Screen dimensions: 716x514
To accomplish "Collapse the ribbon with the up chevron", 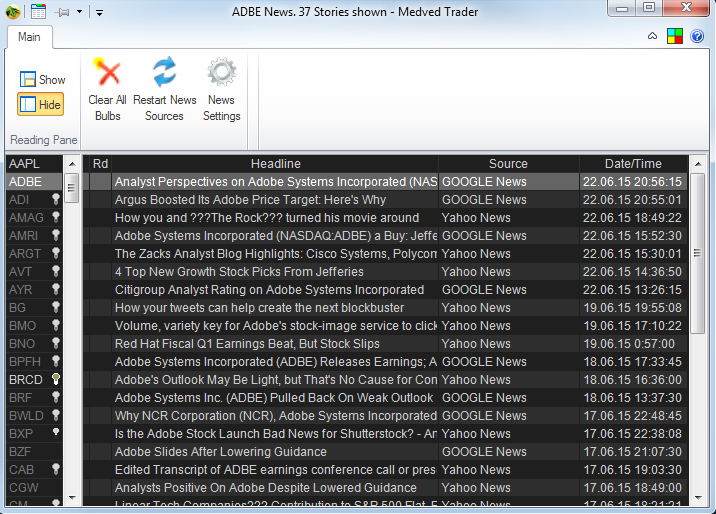I will [653, 36].
